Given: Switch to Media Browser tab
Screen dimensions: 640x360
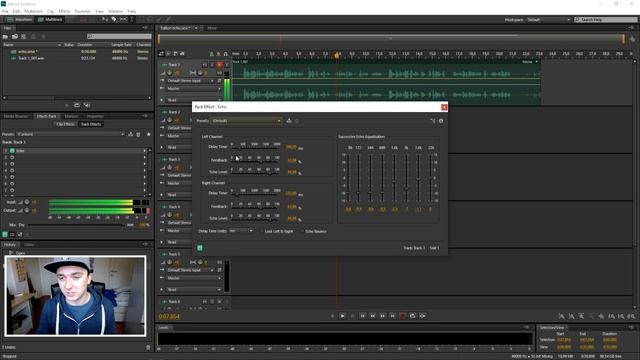Looking at the screenshot, I should click(16, 116).
